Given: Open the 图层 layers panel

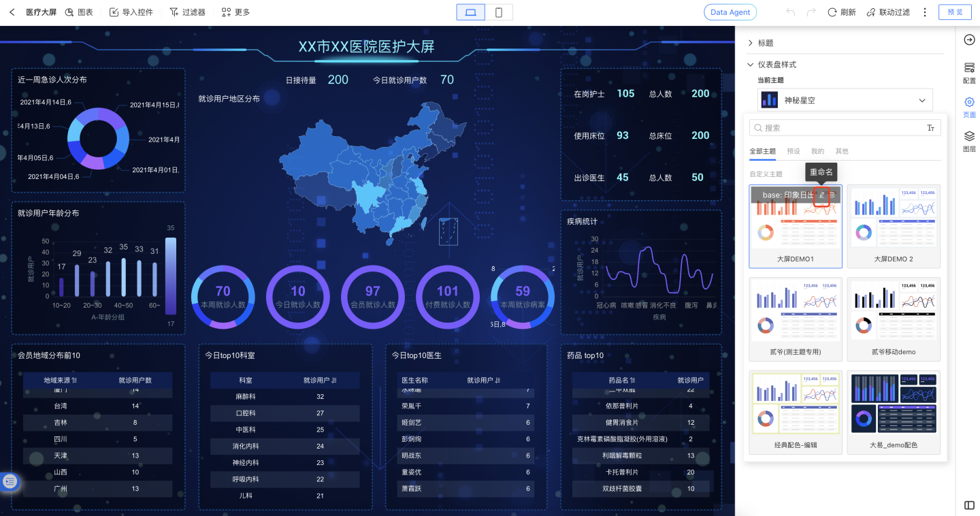Looking at the screenshot, I should (x=969, y=141).
